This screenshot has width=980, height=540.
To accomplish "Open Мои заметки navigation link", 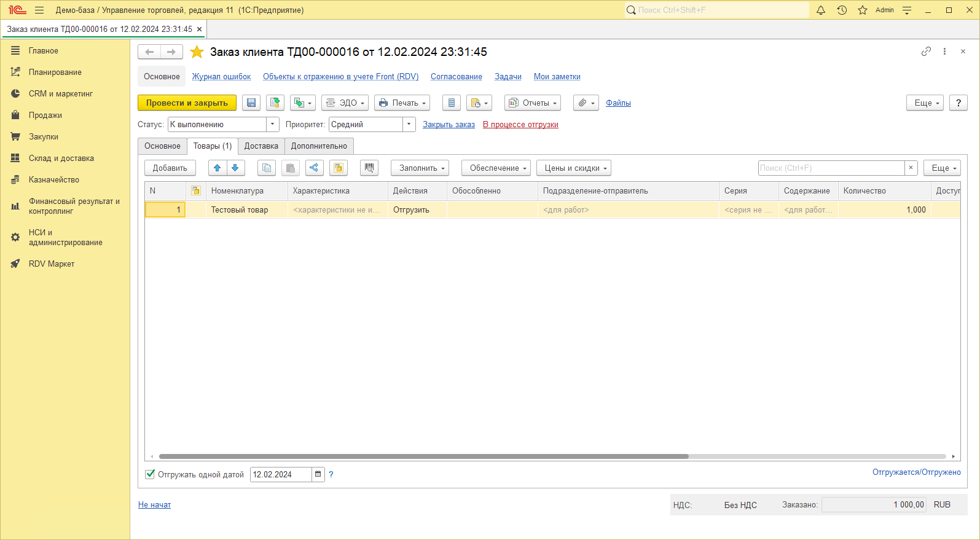I will (x=557, y=77).
